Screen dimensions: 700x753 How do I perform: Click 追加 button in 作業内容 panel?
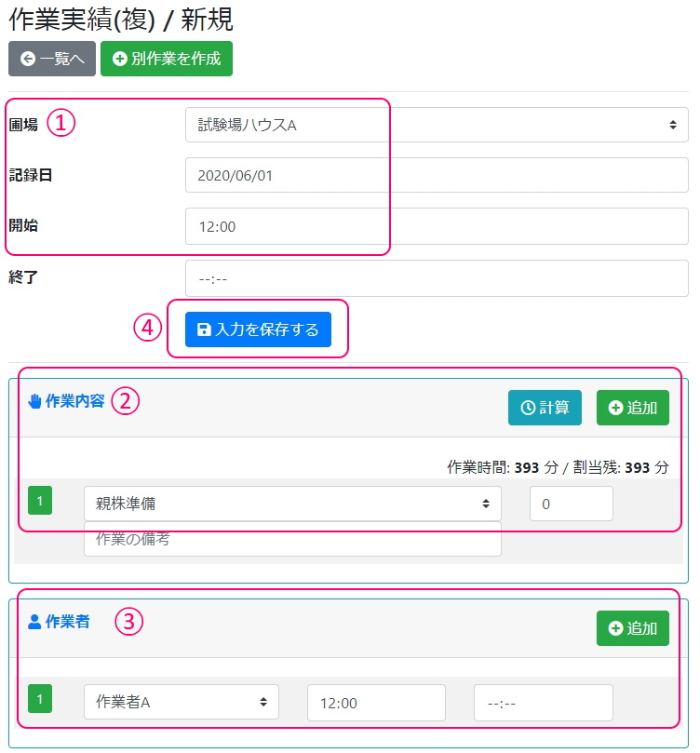(x=633, y=408)
